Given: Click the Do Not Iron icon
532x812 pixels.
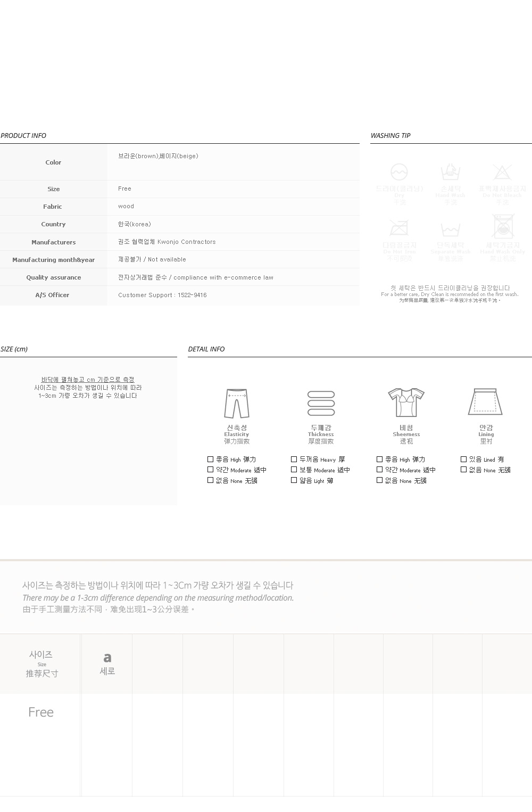Looking at the screenshot, I should coord(399,228).
